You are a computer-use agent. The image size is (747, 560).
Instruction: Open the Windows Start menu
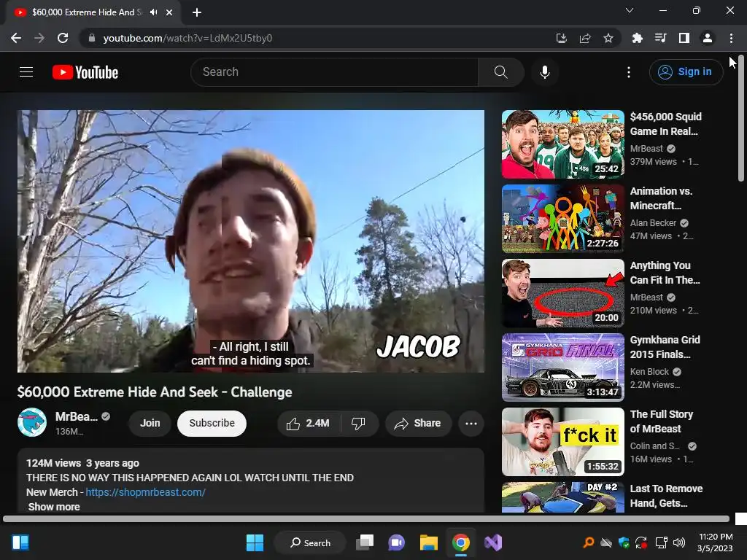255,542
